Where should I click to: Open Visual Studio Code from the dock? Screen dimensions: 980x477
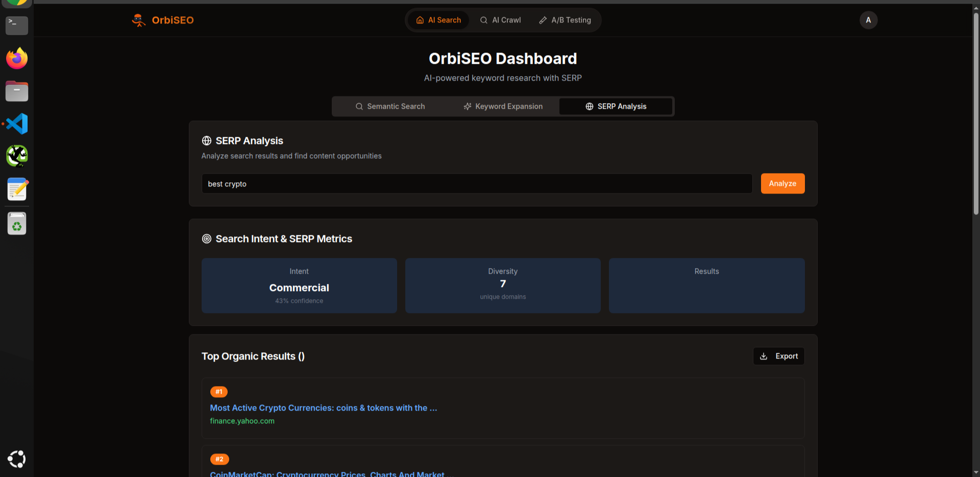16,124
